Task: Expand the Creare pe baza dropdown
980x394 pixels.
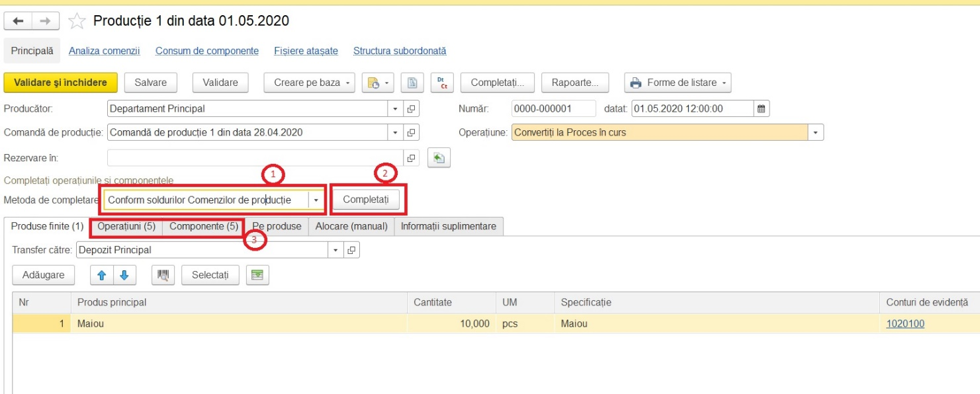Action: (x=348, y=83)
